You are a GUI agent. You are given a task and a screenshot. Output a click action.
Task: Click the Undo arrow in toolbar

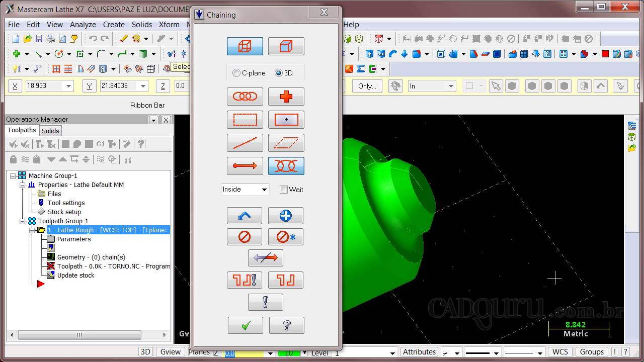coord(93,39)
